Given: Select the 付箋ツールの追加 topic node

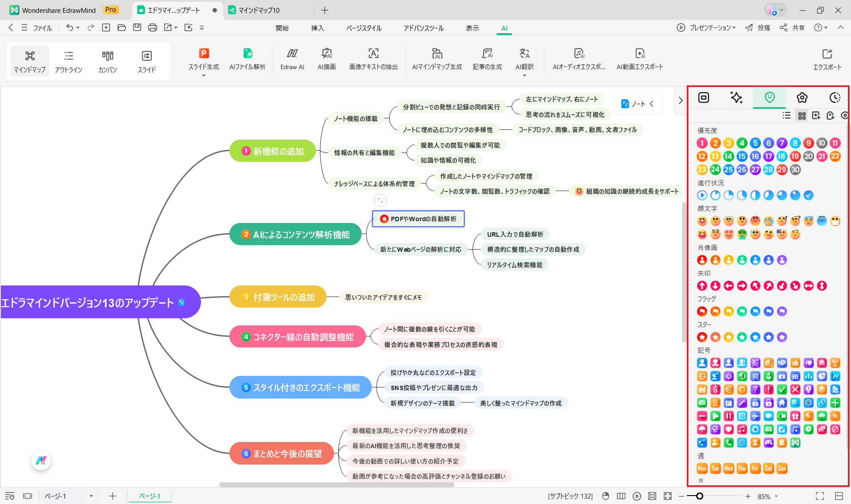Looking at the screenshot, I should (278, 297).
